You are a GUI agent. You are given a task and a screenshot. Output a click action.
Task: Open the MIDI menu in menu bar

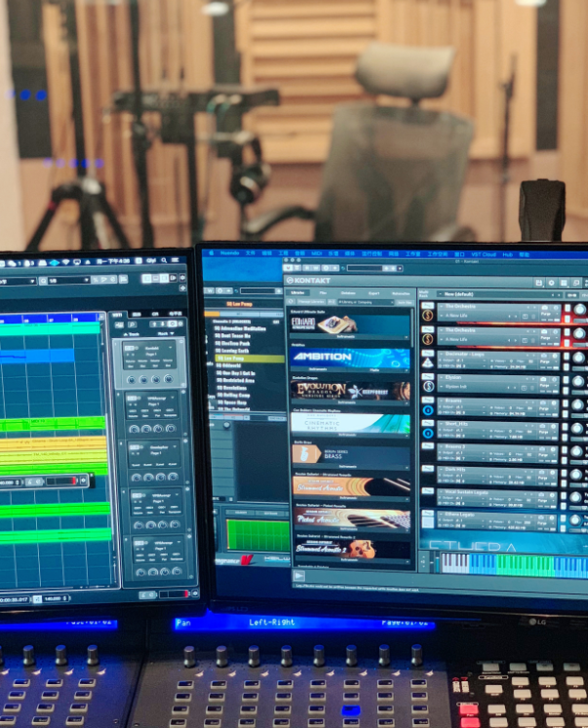tap(316, 253)
